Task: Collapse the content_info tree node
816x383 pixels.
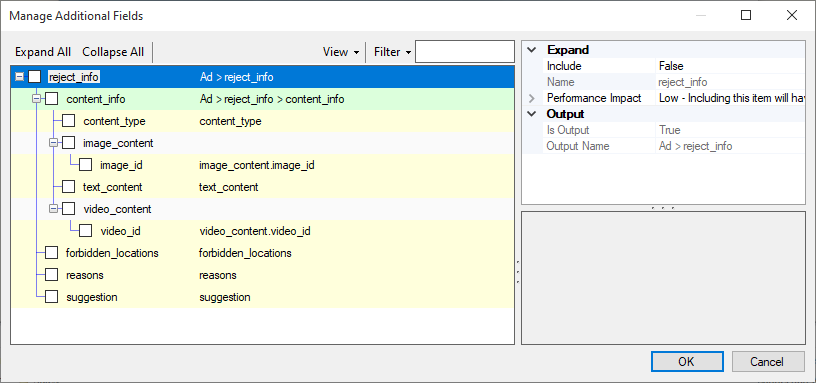Action: click(36, 99)
